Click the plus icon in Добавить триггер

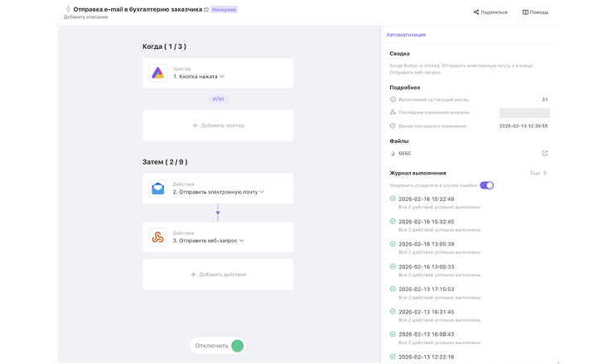[195, 126]
